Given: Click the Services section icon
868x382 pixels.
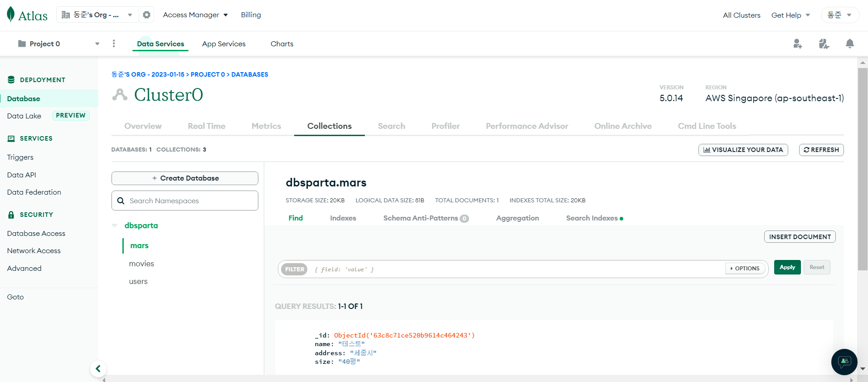Looking at the screenshot, I should coord(11,138).
